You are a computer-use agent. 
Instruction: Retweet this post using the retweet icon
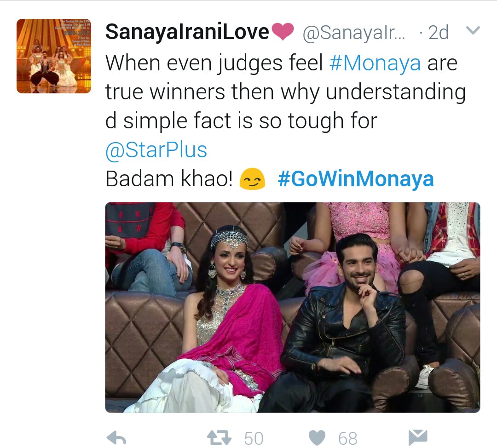coord(220,438)
